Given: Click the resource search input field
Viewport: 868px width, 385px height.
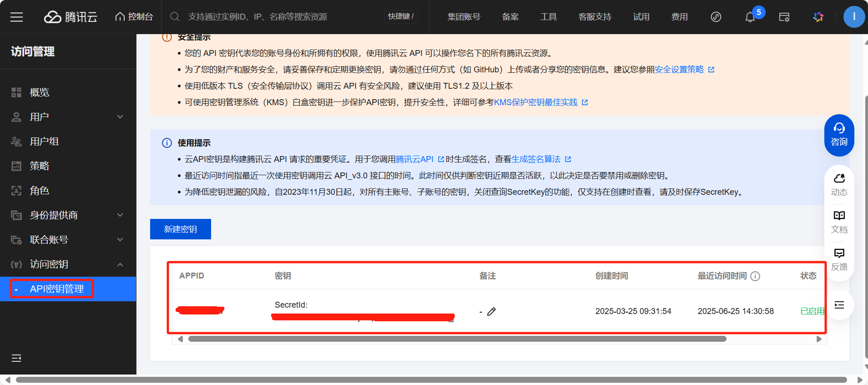Looking at the screenshot, I should (x=282, y=17).
